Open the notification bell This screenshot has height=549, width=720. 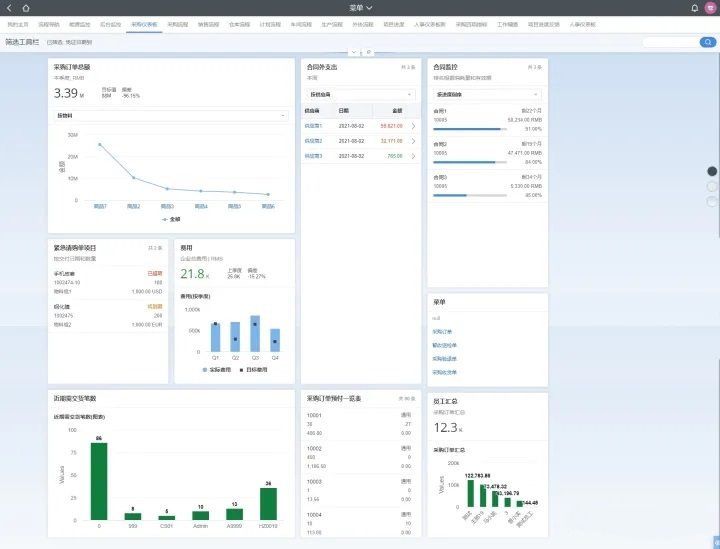695,8
